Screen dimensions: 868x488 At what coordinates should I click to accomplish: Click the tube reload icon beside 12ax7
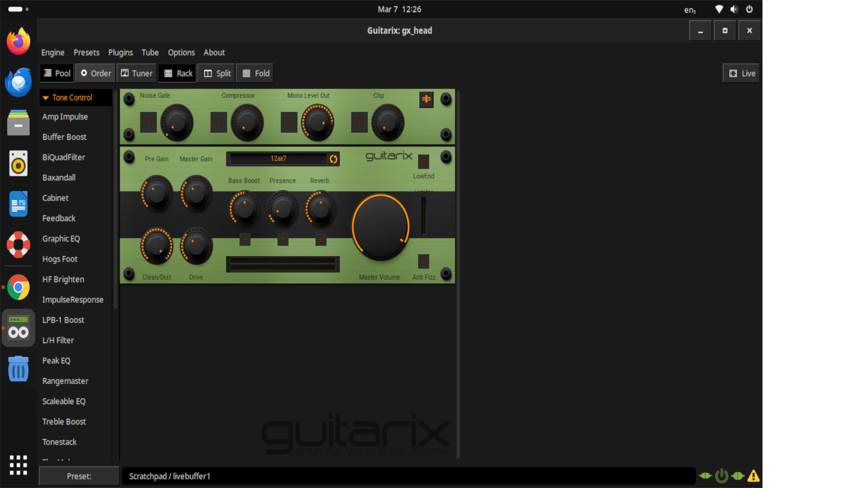(335, 159)
